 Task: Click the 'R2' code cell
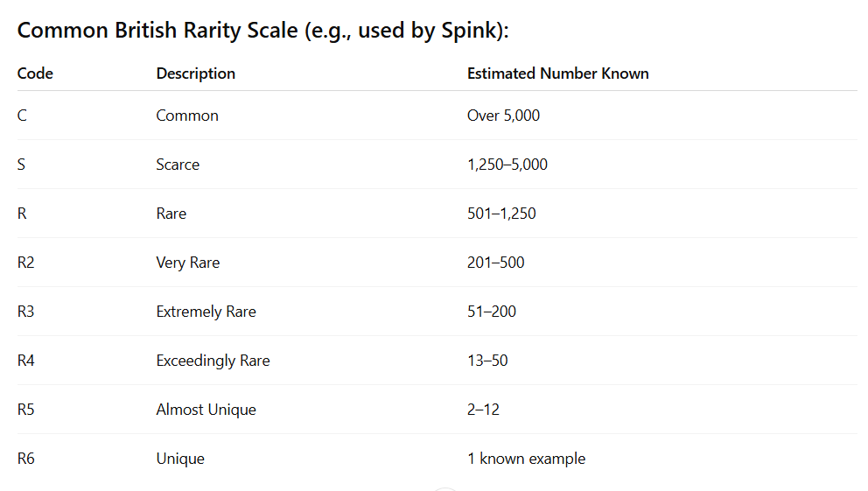pos(26,263)
